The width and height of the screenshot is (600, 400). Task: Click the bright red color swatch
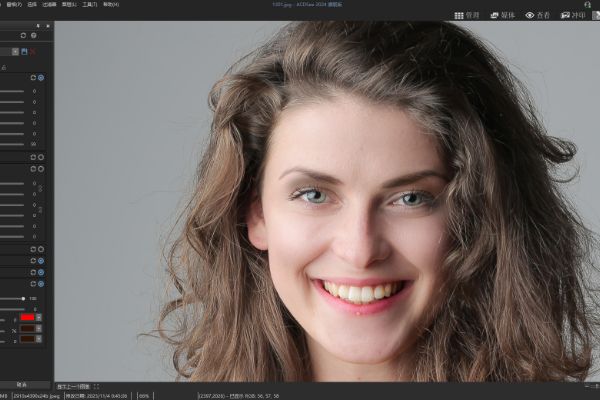(27, 317)
